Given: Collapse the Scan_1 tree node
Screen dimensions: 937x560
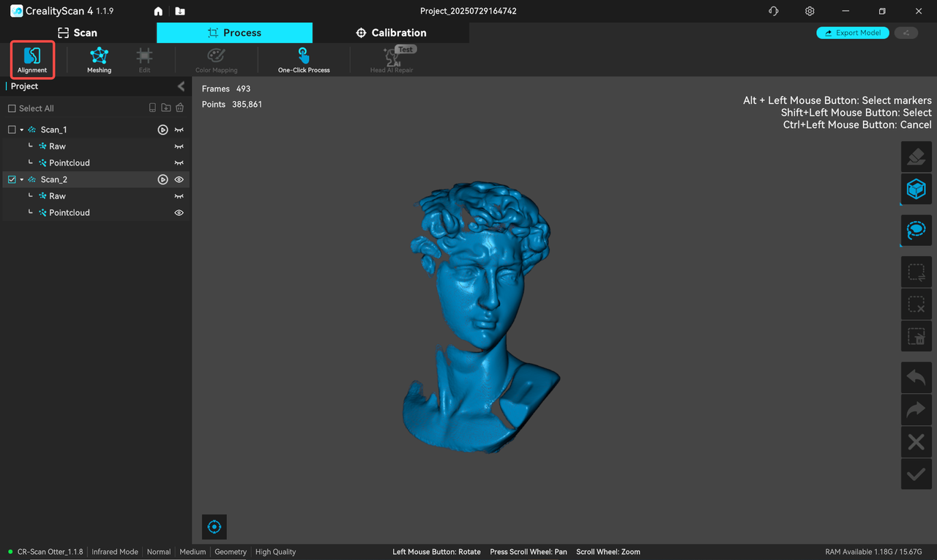Looking at the screenshot, I should [x=22, y=130].
